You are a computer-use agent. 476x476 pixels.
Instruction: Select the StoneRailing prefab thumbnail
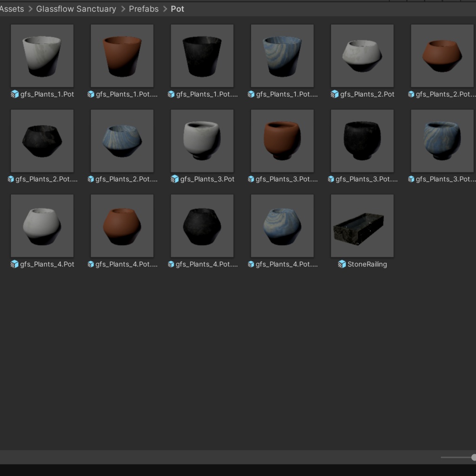pyautogui.click(x=362, y=226)
